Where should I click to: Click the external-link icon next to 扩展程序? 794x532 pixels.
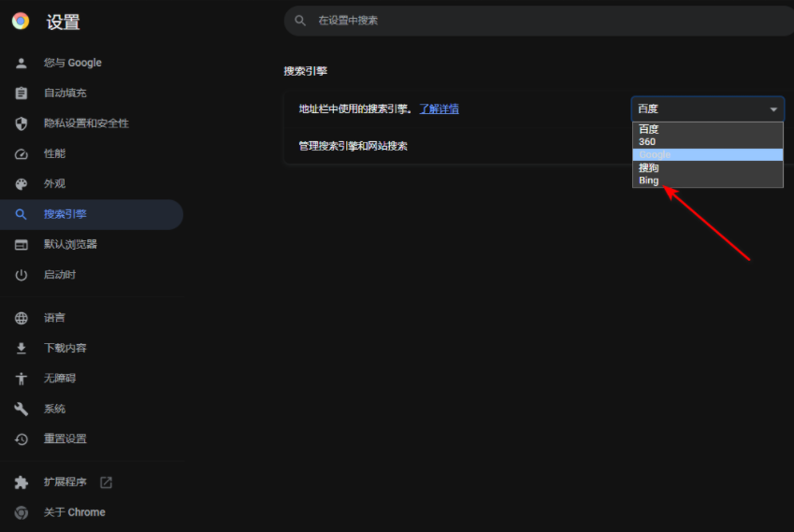[x=106, y=482]
